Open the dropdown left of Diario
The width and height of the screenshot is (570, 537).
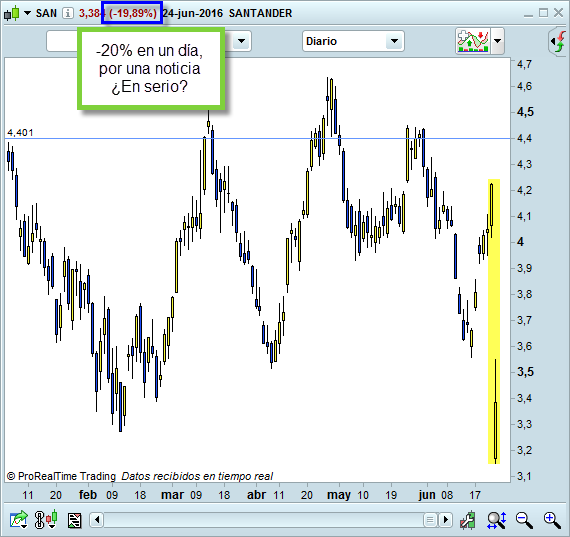click(241, 41)
